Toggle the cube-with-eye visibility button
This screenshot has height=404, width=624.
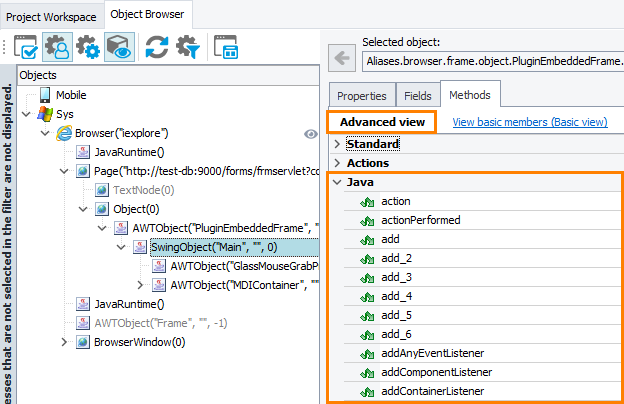tap(119, 47)
